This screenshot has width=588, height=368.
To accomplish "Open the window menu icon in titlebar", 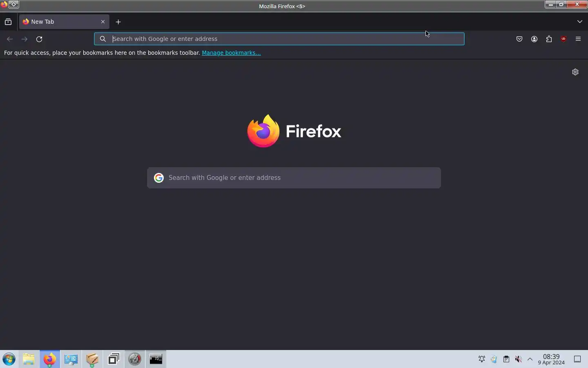I will 4,4.
